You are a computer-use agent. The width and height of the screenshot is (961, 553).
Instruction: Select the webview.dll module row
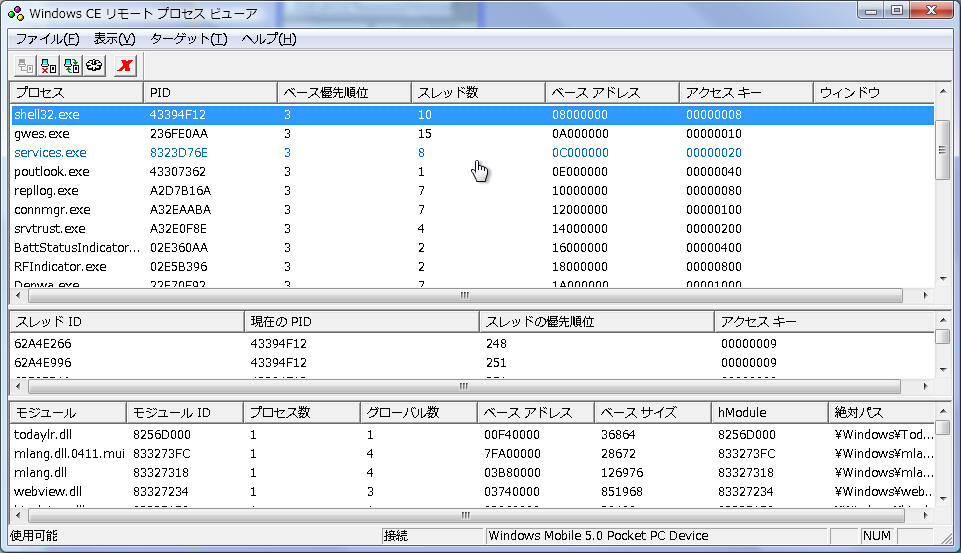[473, 492]
